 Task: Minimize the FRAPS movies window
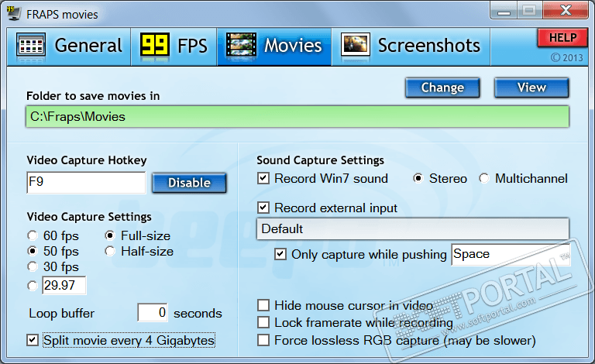tap(504, 11)
